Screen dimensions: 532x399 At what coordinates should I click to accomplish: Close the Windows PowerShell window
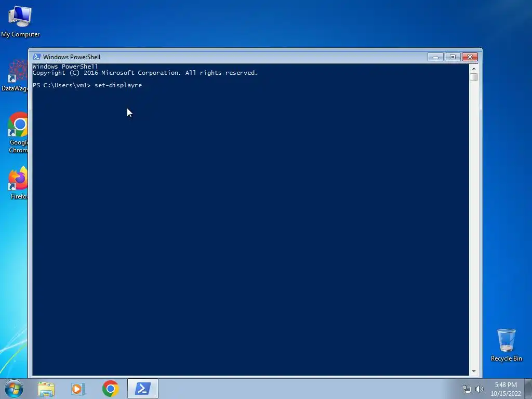[470, 57]
